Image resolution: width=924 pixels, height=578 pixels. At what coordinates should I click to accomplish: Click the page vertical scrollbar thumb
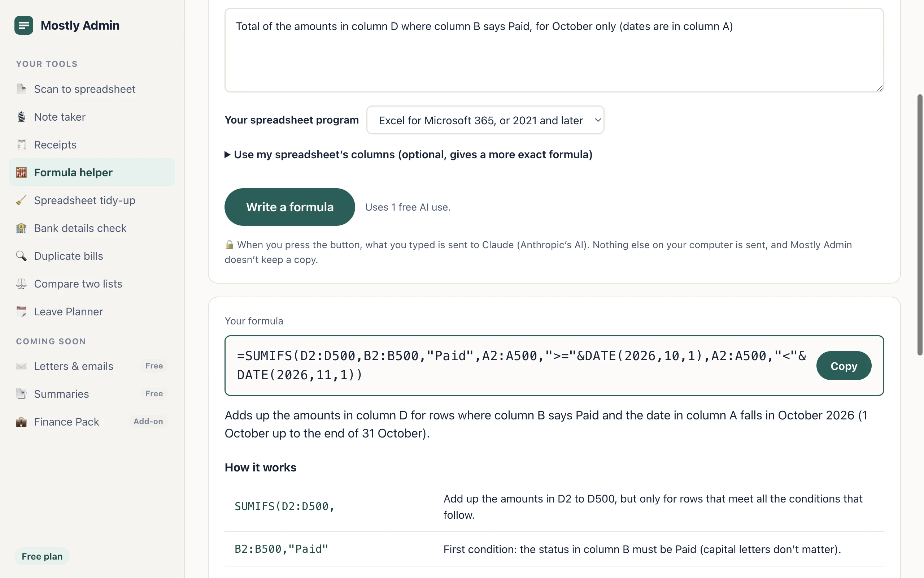[x=920, y=225]
